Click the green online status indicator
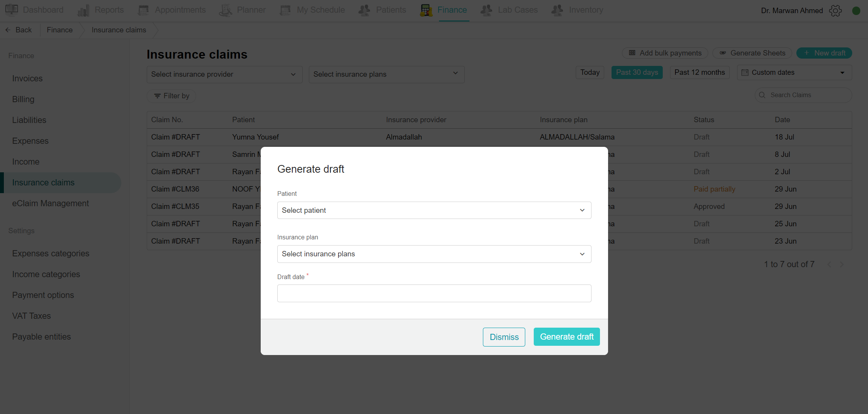The height and width of the screenshot is (414, 868). (x=856, y=11)
